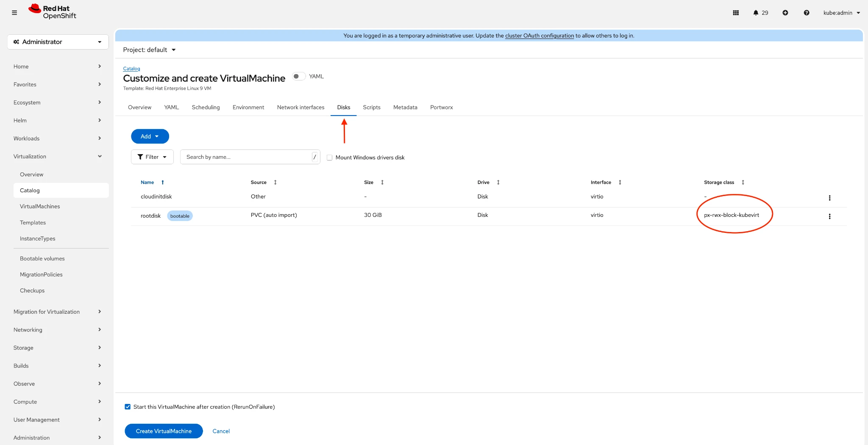
Task: Open the cluster OAuth configuration link
Action: [x=540, y=36]
